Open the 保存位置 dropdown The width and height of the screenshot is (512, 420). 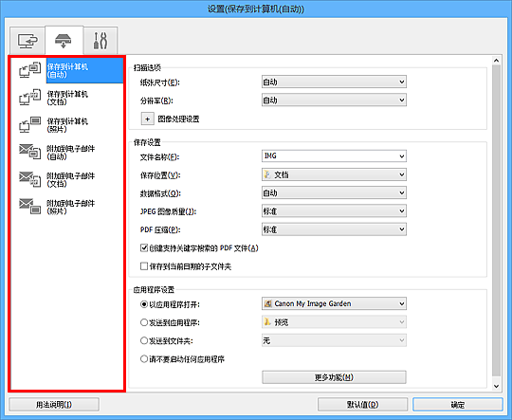tap(334, 174)
